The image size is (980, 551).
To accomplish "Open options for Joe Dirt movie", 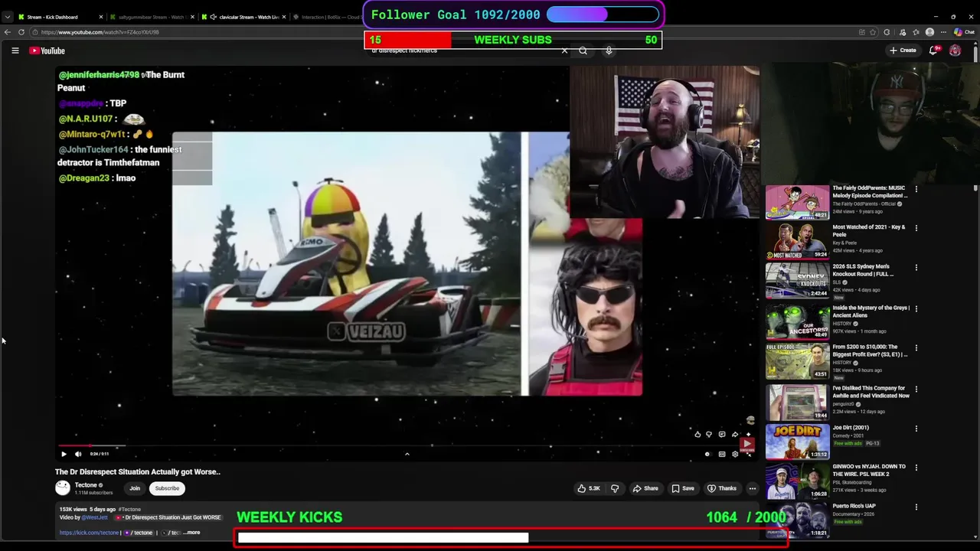I will pos(916,429).
